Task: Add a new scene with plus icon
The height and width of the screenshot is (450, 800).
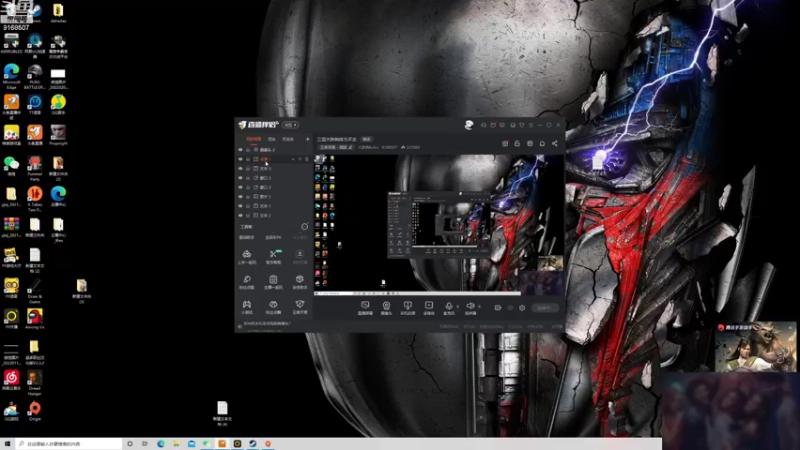Action: pyautogui.click(x=307, y=139)
